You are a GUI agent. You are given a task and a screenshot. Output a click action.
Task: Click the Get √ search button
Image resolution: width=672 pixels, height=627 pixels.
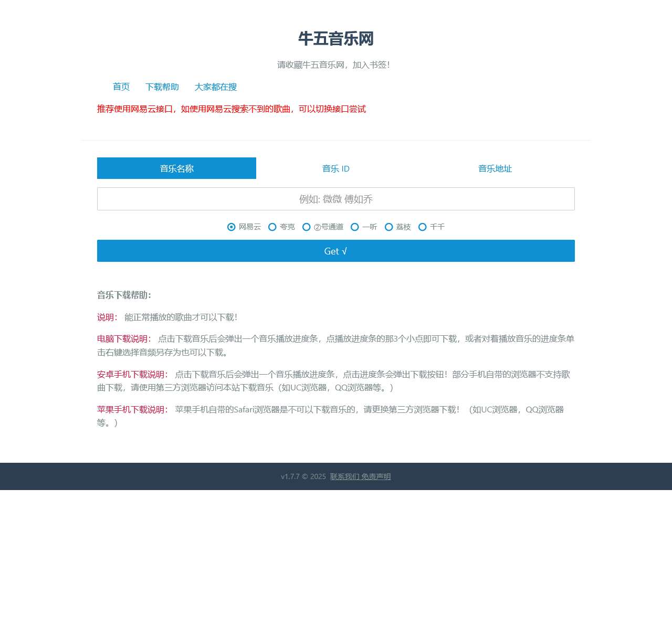coord(335,251)
